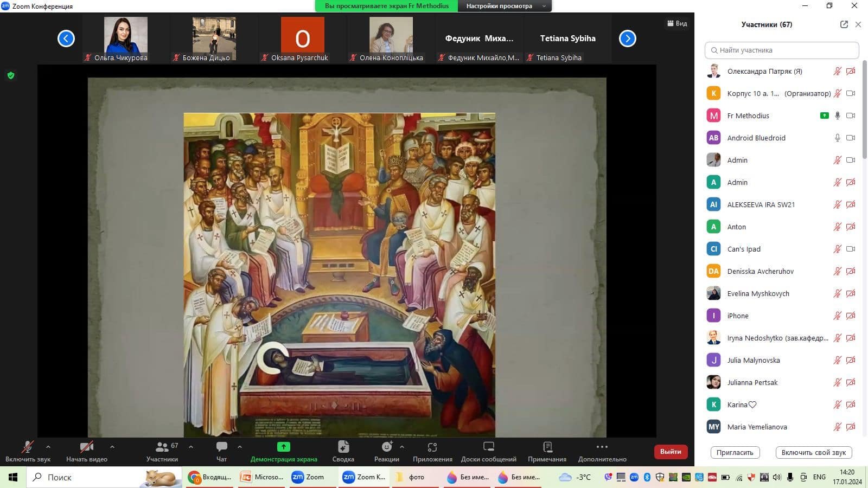
Task: Click Android Bluedroid microphone icon
Action: (x=838, y=138)
